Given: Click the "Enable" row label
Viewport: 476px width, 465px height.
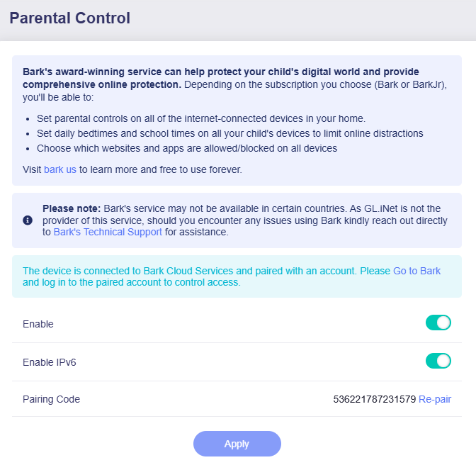Looking at the screenshot, I should [x=38, y=324].
